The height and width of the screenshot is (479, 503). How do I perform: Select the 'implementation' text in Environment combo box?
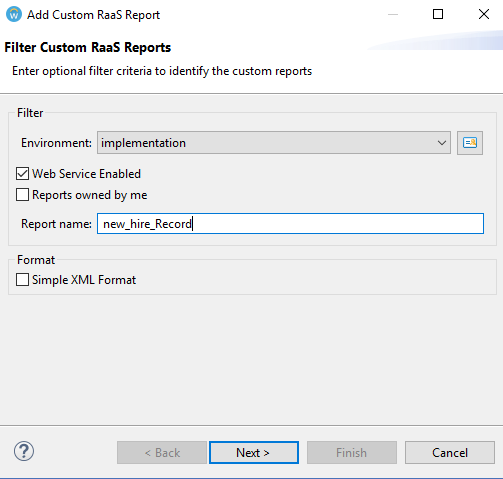(143, 143)
